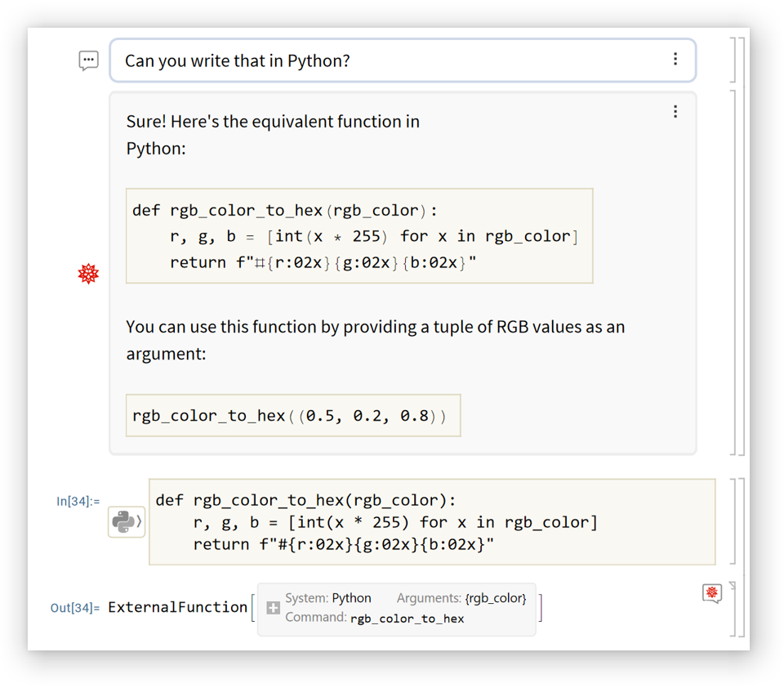Click the red Wolfram spikey icon beside the response
Image resolution: width=784 pixels, height=688 pixels.
click(x=88, y=274)
